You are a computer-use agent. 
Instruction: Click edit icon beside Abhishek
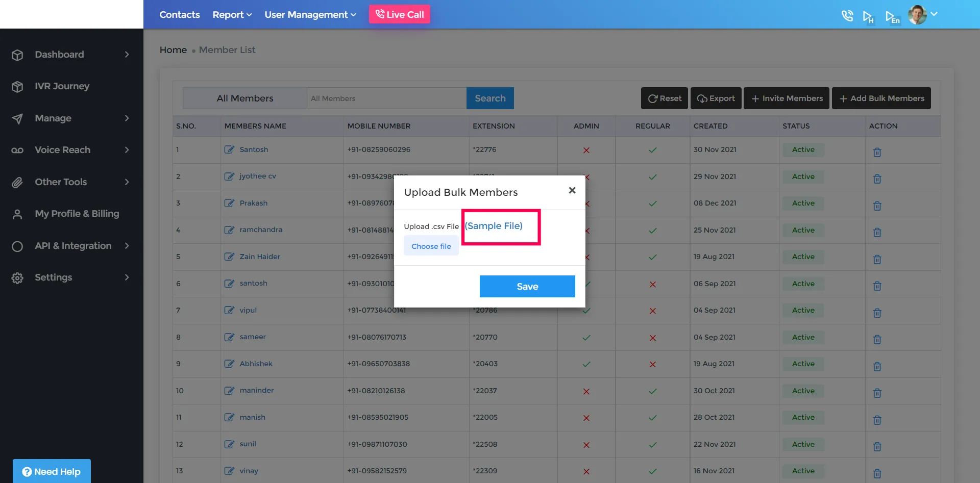229,364
